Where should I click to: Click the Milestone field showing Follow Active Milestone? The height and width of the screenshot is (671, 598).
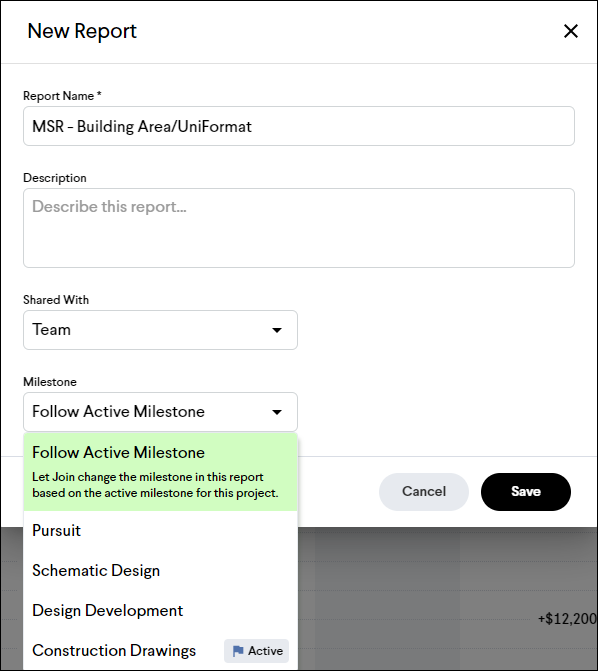coord(160,412)
